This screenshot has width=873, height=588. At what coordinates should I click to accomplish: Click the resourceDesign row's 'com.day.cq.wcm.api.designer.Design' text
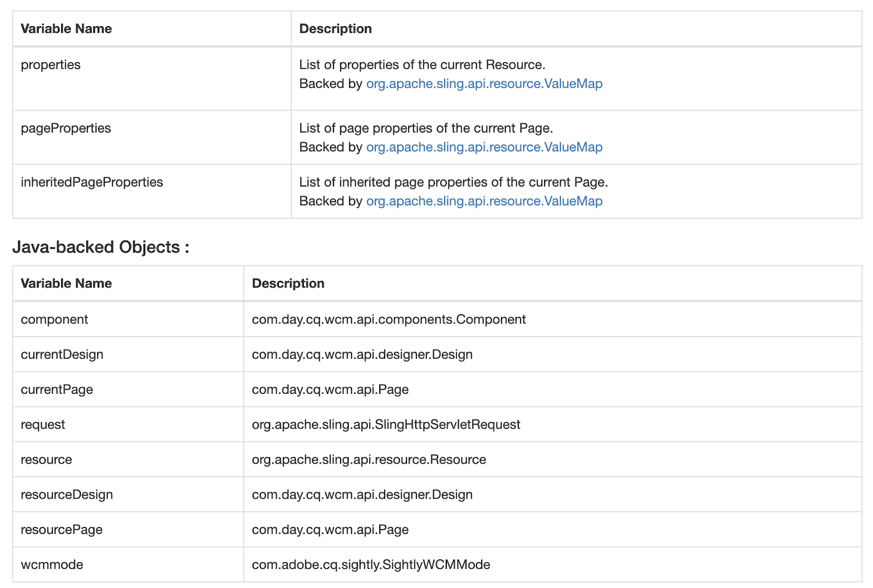click(x=362, y=495)
